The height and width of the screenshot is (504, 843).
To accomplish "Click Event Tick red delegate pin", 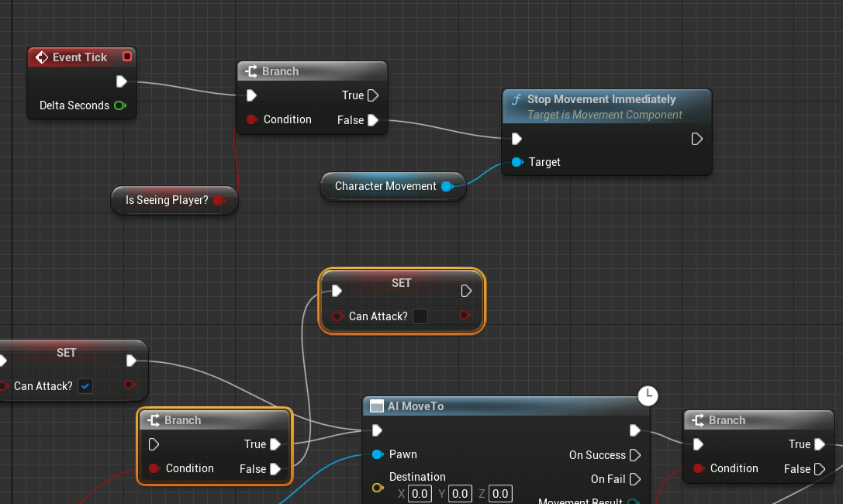I will (127, 57).
